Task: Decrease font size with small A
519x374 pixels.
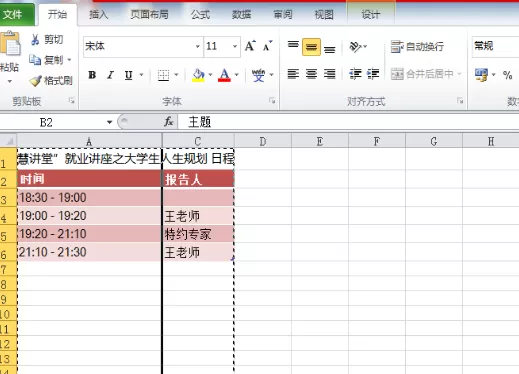Action: pos(267,46)
